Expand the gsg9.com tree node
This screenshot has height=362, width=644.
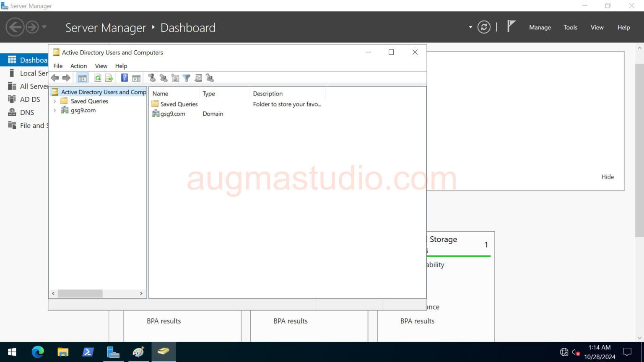[x=55, y=110]
